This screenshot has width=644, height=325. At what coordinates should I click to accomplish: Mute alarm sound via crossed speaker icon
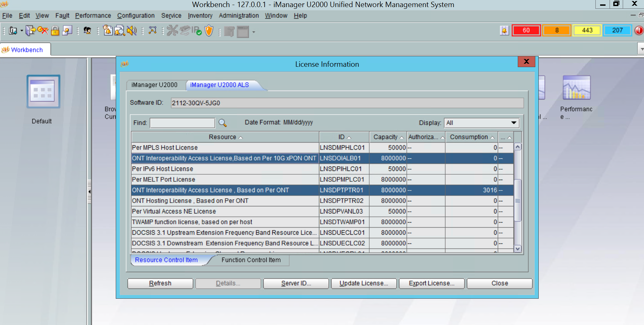132,31
